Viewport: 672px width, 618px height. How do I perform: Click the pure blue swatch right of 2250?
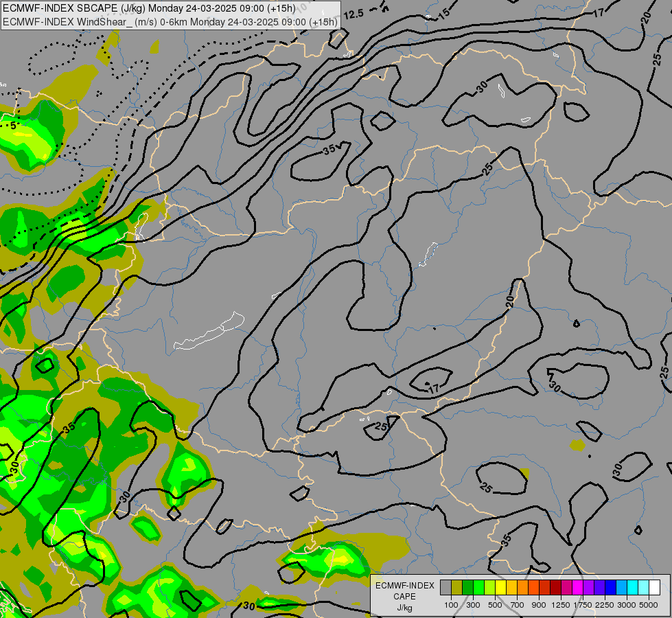[x=611, y=587]
